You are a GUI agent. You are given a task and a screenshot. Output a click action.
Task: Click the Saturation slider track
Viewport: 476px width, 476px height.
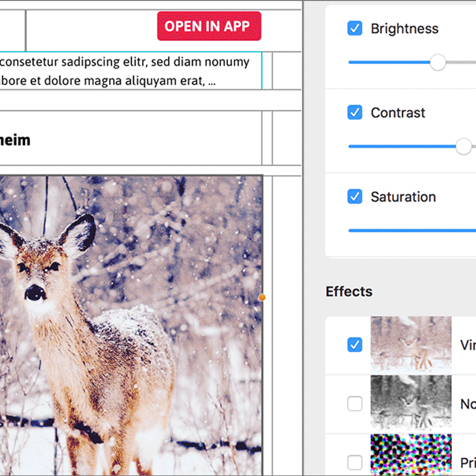pos(411,230)
